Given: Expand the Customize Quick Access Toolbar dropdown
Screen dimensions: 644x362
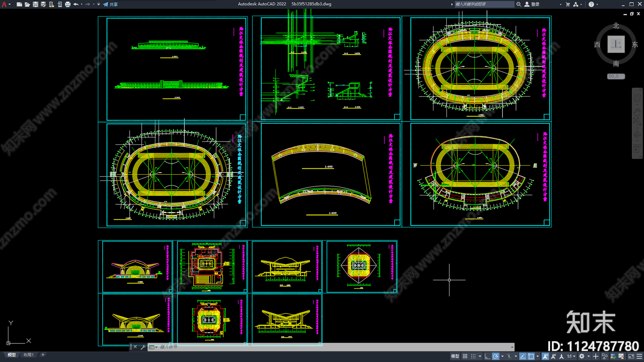Looking at the screenshot, I should tap(99, 4).
